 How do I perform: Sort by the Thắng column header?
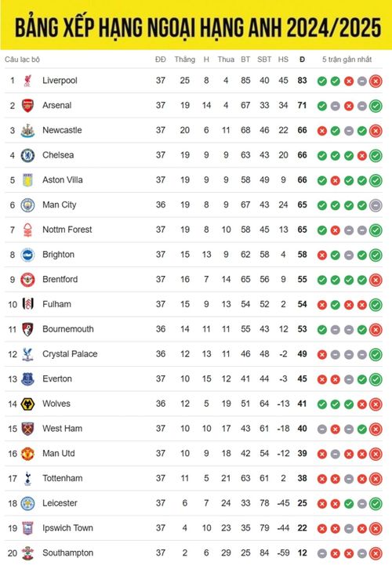pyautogui.click(x=184, y=59)
